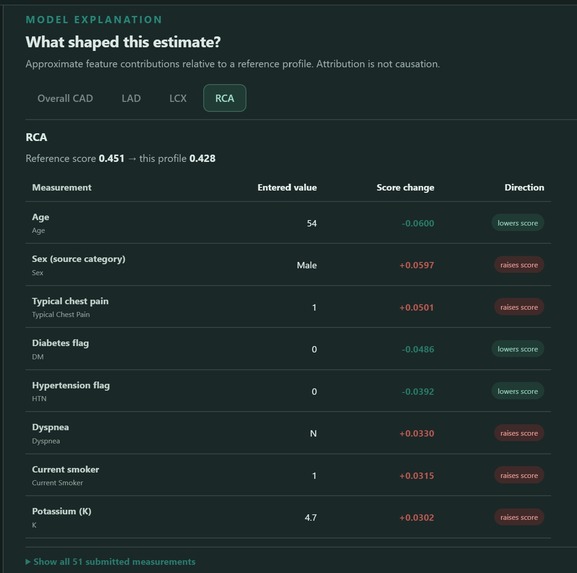This screenshot has height=573, width=577.
Task: Click the Direction column header
Action: pos(524,188)
